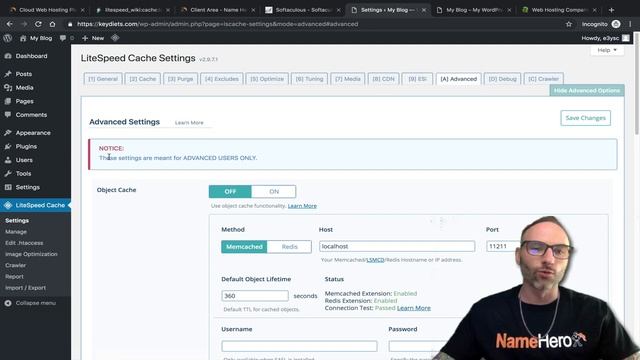
Task: Switch to the Debug tab
Action: pos(502,79)
